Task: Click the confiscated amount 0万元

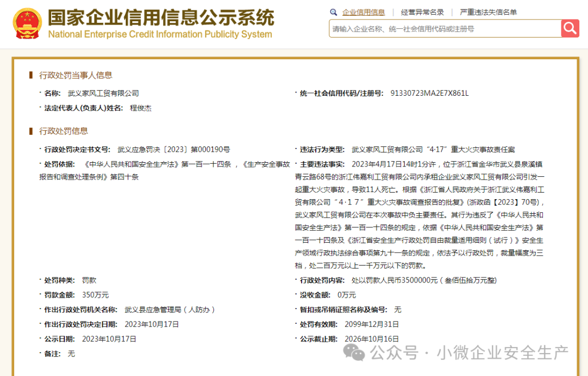Action: coord(346,295)
